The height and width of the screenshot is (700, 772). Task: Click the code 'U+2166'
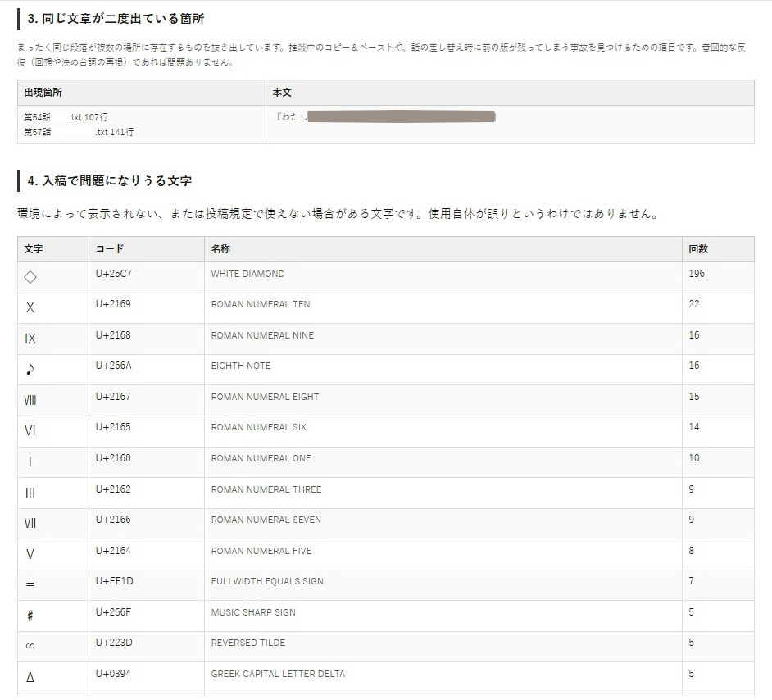click(x=113, y=520)
